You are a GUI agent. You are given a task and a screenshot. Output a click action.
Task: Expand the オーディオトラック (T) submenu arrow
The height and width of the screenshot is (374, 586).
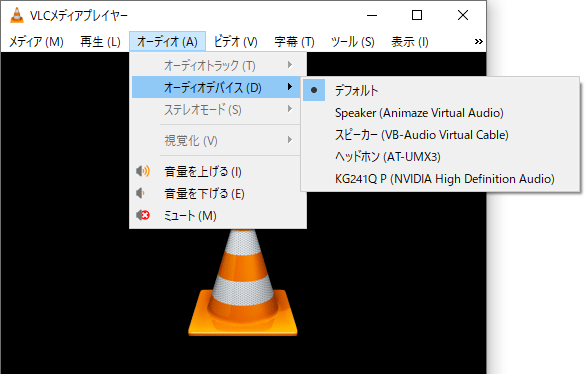coord(290,65)
